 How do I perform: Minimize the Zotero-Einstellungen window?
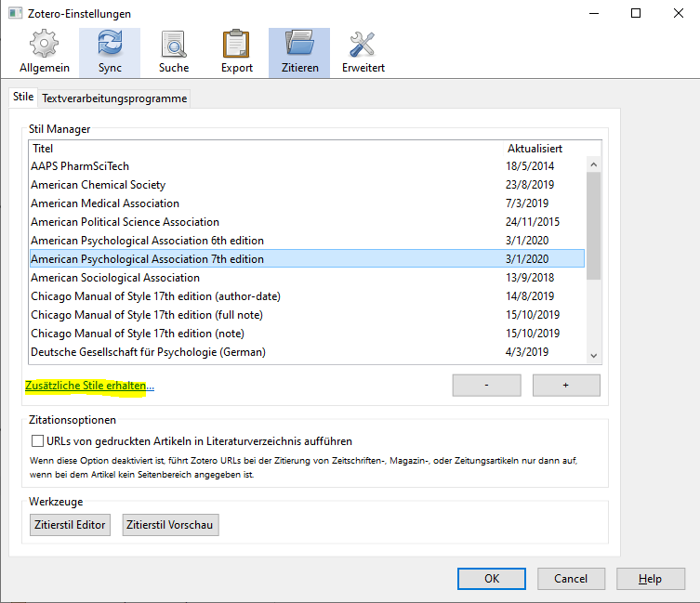click(x=594, y=13)
